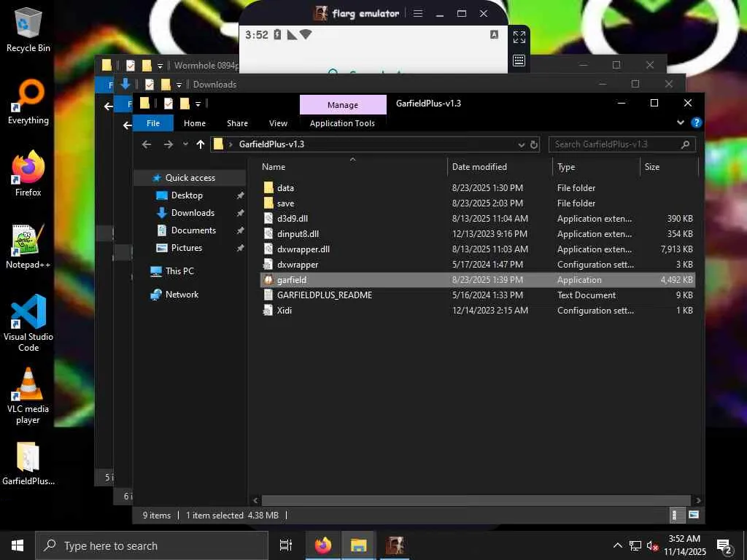The height and width of the screenshot is (560, 747).
Task: Open the View ribbon tab
Action: (x=278, y=123)
